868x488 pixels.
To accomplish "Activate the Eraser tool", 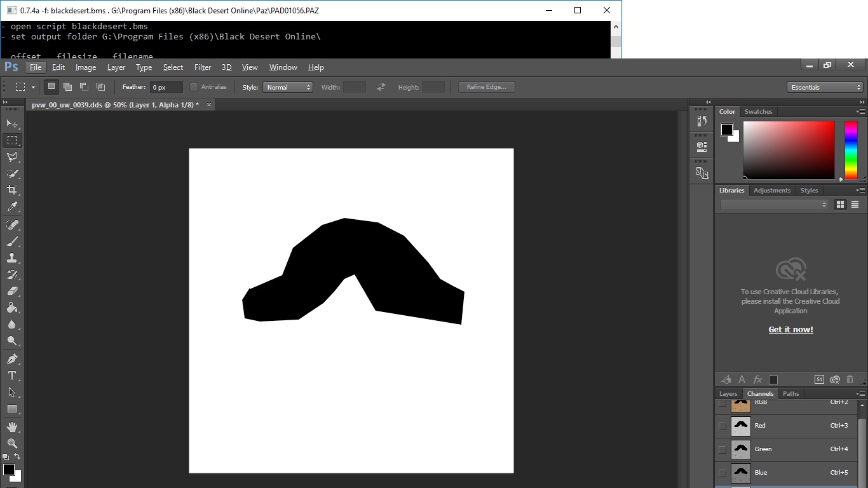I will point(12,291).
